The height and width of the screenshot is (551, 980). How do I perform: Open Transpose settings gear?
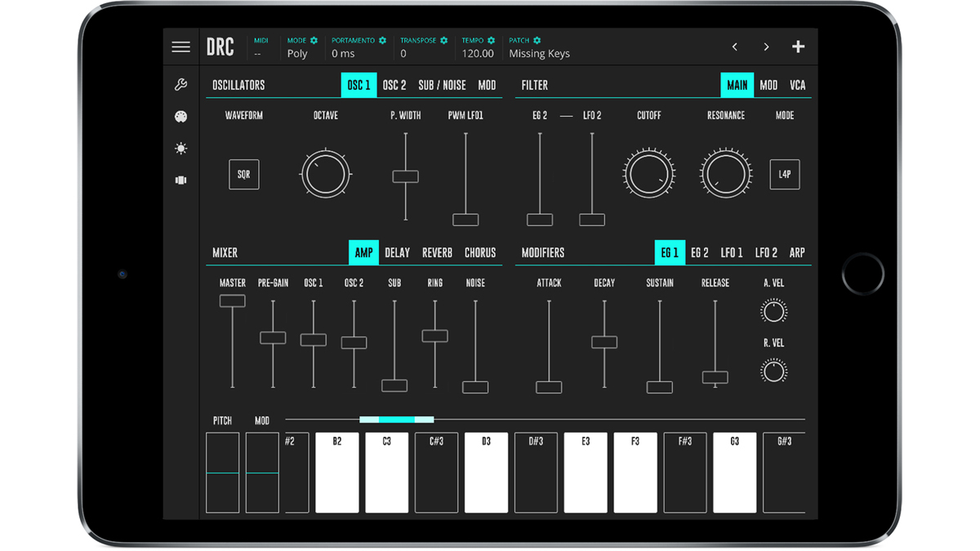(444, 40)
